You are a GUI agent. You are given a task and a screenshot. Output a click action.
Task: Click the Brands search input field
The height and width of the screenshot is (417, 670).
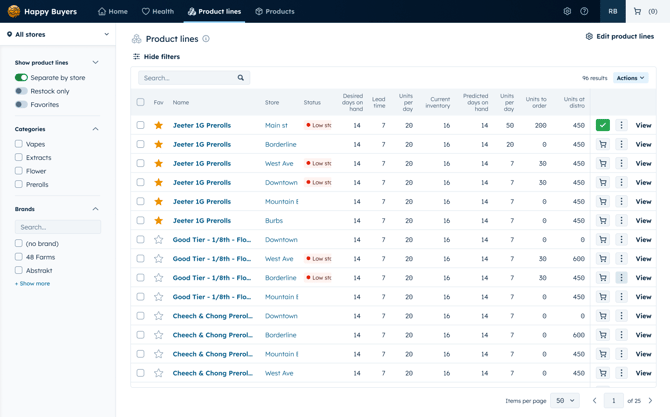pyautogui.click(x=58, y=227)
